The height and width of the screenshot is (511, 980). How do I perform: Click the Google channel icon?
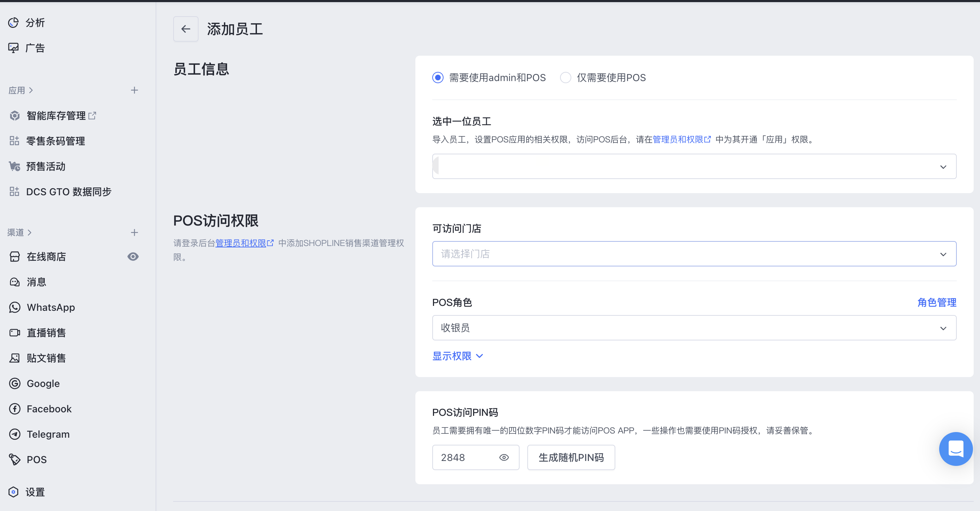click(x=14, y=383)
